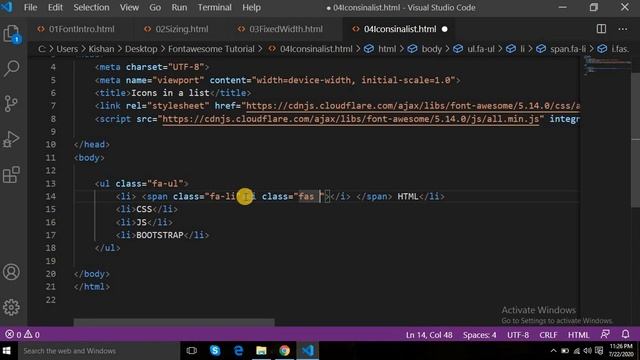640x360 pixels.
Task: Change end of line sequence CRLF
Action: tap(548, 335)
